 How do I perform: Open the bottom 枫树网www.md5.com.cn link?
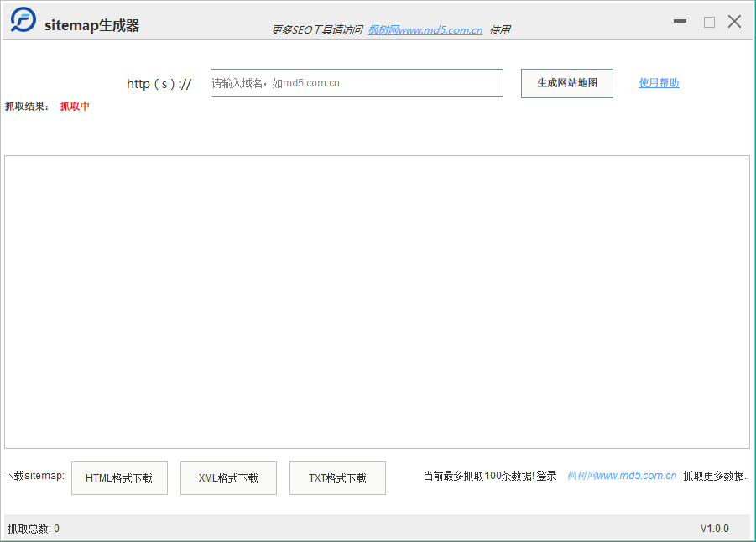621,476
